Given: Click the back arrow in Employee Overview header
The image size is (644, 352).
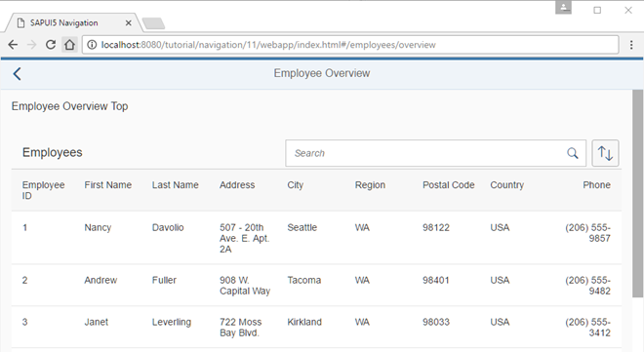Looking at the screenshot, I should 17,74.
